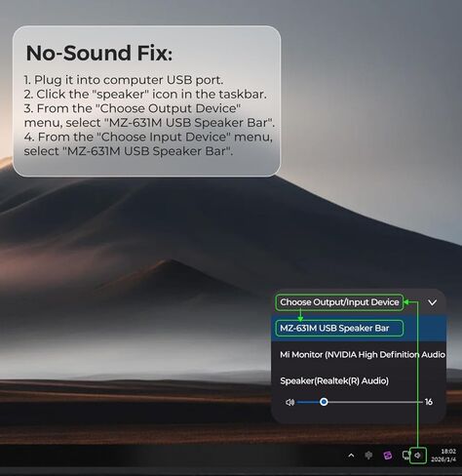The image size is (462, 476).
Task: Click the empty taskbar area on the left
Action: [x=163, y=456]
